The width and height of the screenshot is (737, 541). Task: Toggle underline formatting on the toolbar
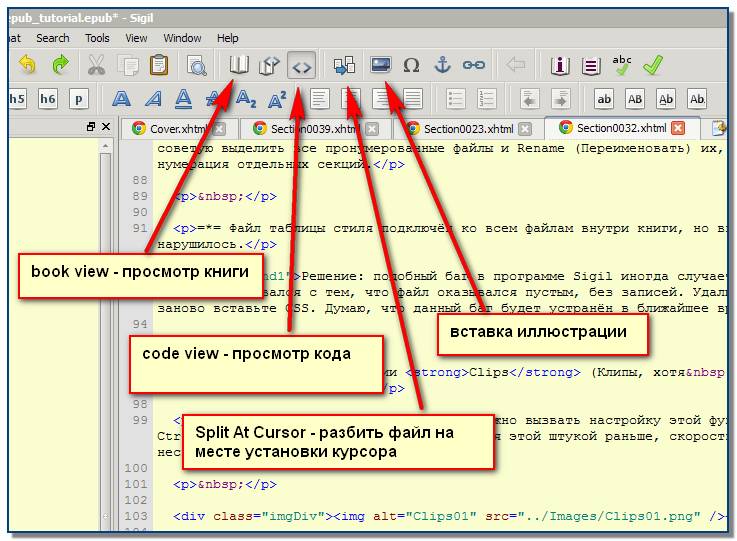183,99
